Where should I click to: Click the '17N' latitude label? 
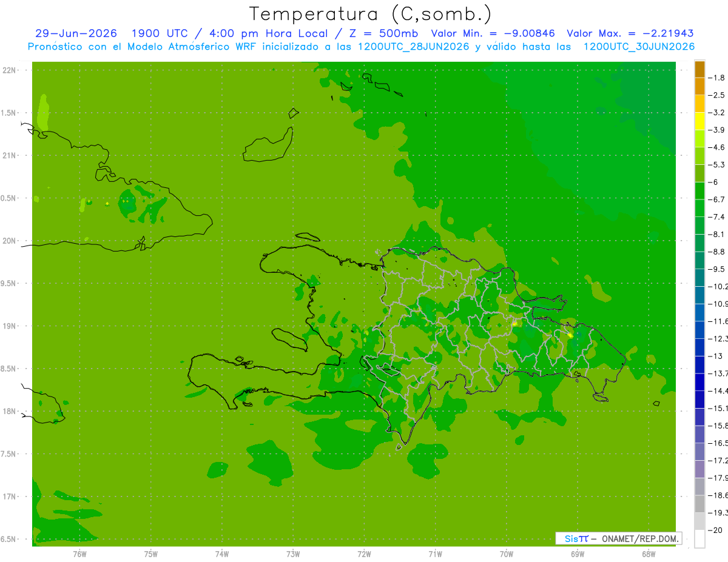10,497
